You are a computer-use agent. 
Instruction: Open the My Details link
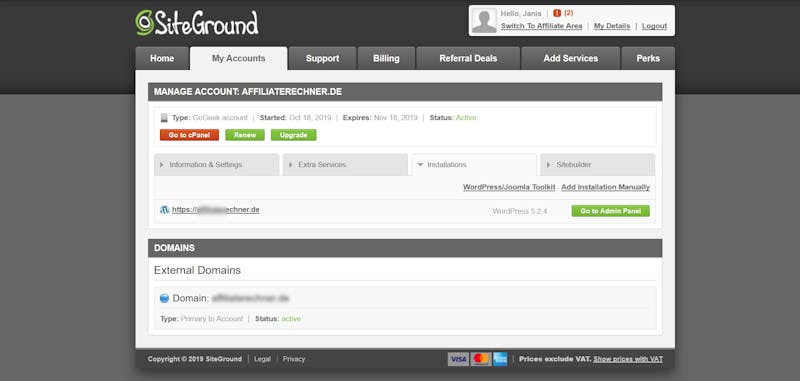[x=612, y=26]
